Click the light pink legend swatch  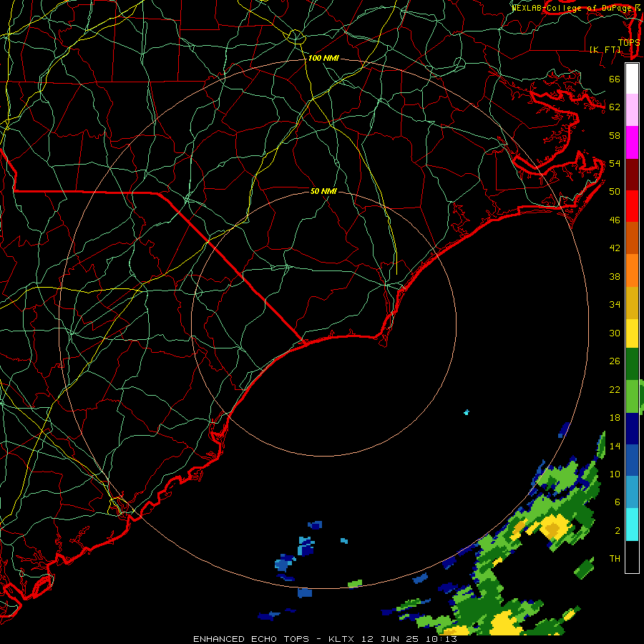click(632, 109)
